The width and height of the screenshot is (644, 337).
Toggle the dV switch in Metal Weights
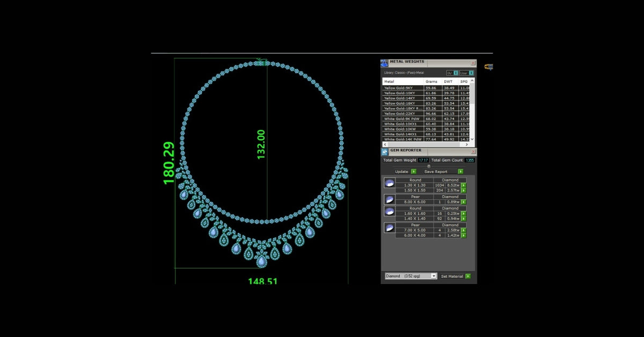click(x=456, y=73)
